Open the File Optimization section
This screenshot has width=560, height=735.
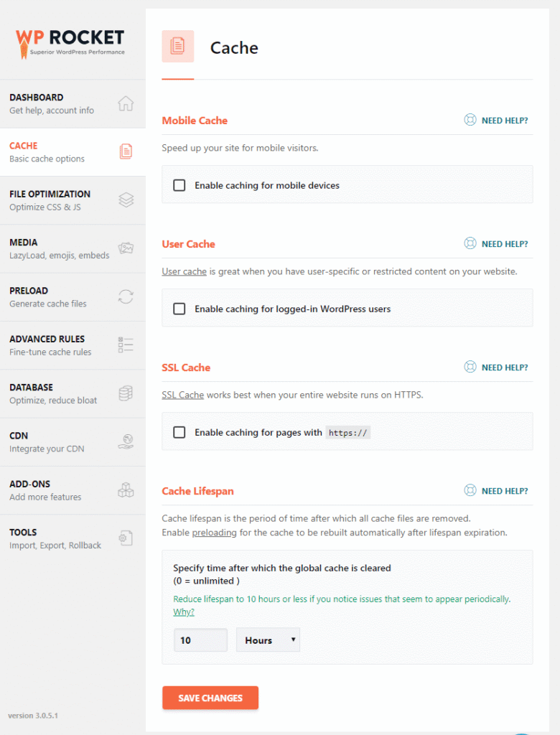click(73, 200)
